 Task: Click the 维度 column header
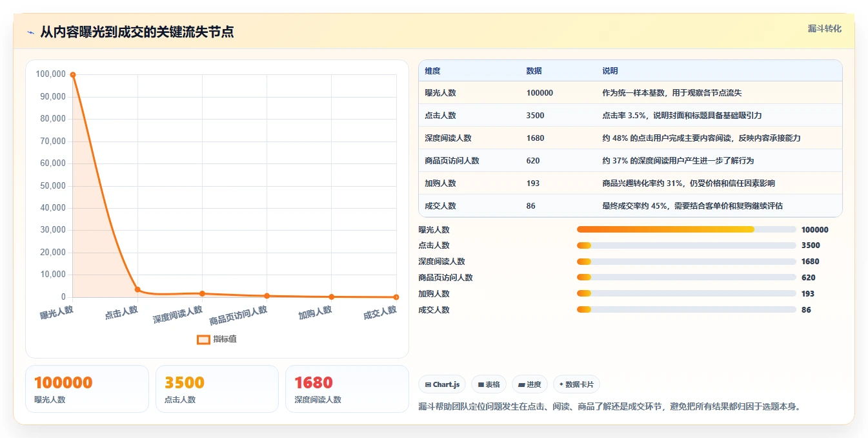(432, 71)
